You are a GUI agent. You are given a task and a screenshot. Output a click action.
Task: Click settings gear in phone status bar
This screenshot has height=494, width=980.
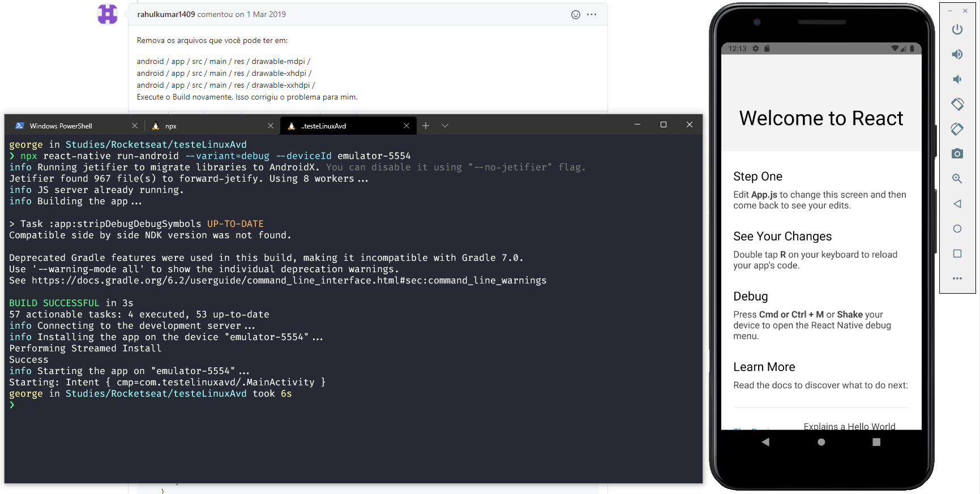755,49
